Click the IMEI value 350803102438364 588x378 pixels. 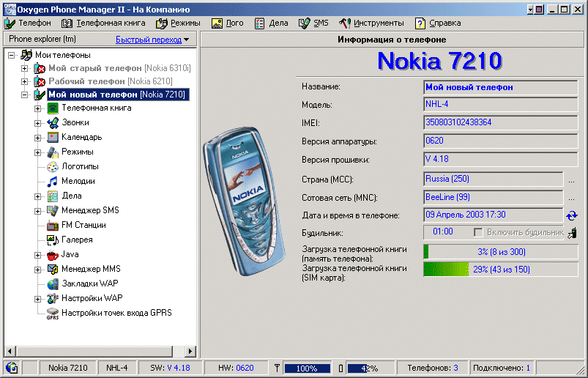click(458, 122)
